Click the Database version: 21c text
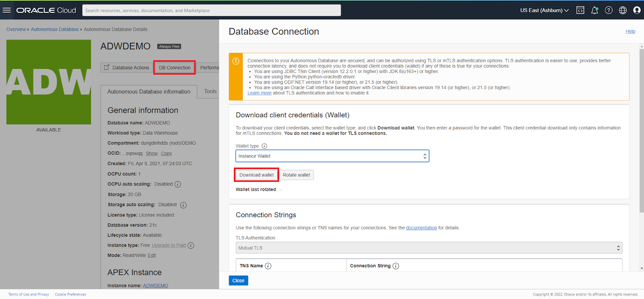 point(132,225)
